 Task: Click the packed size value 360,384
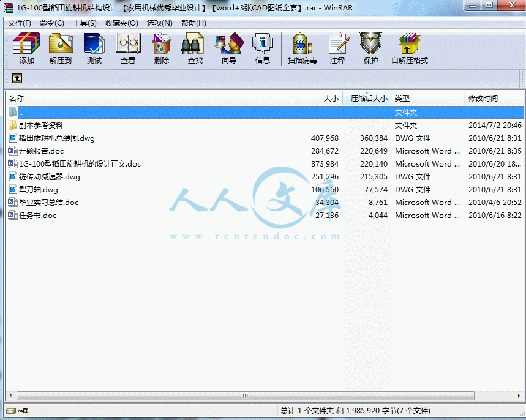(374, 138)
